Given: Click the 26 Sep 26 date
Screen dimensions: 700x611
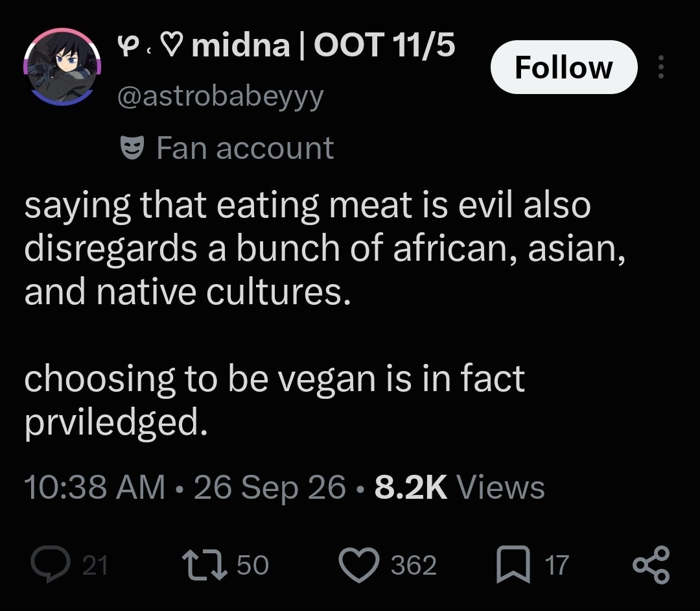Looking at the screenshot, I should [x=270, y=487].
